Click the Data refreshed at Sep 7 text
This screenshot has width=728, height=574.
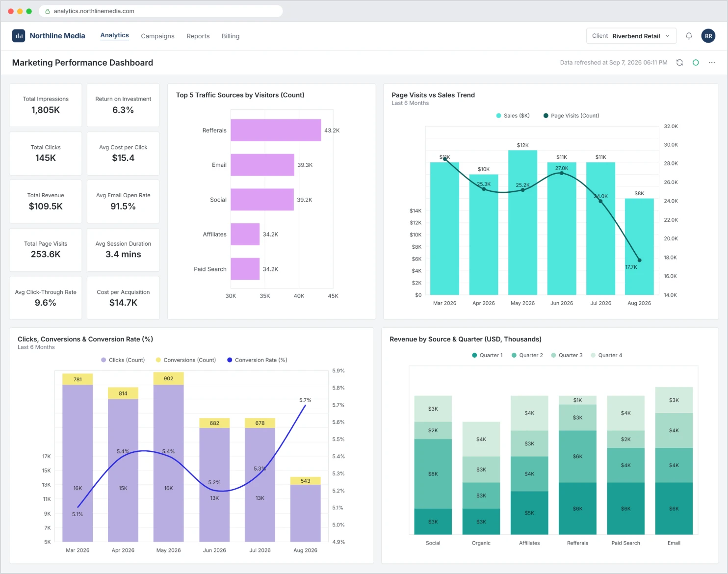[614, 63]
